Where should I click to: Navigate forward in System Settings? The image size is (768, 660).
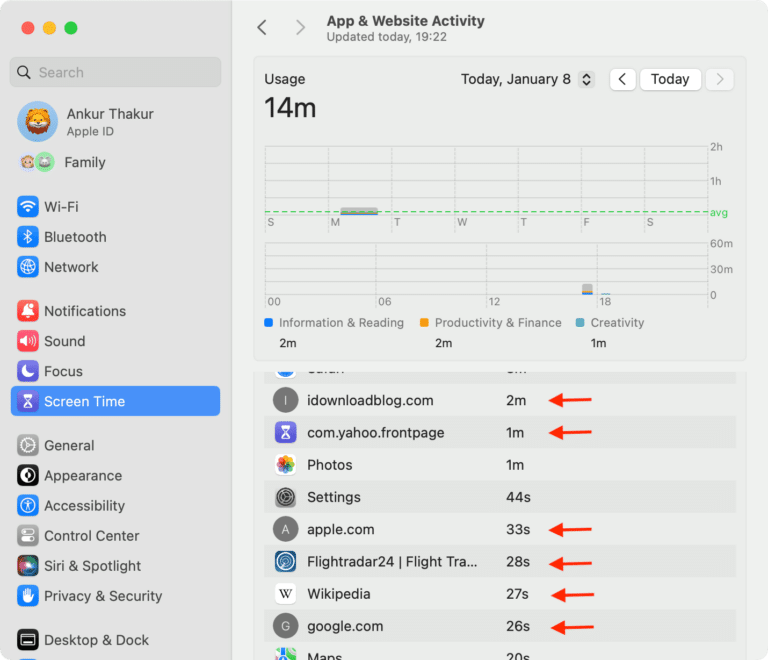tap(300, 27)
